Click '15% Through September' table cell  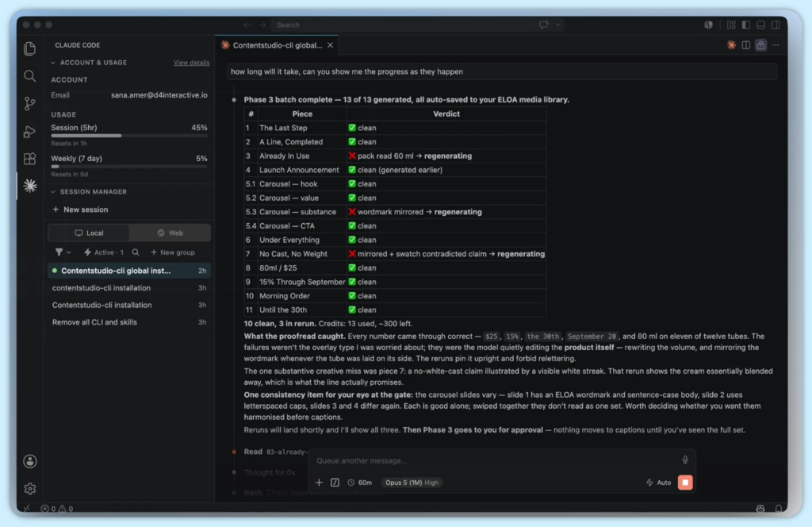[302, 282]
